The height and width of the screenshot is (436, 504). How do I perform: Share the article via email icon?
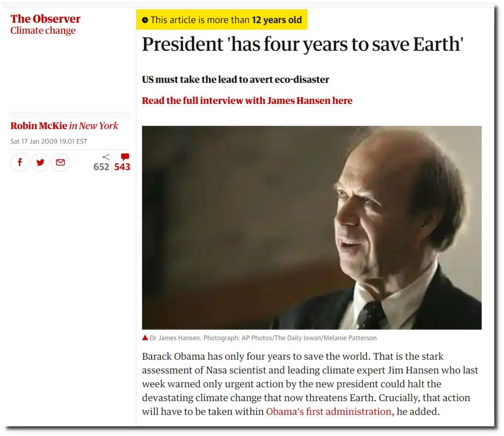click(x=60, y=163)
